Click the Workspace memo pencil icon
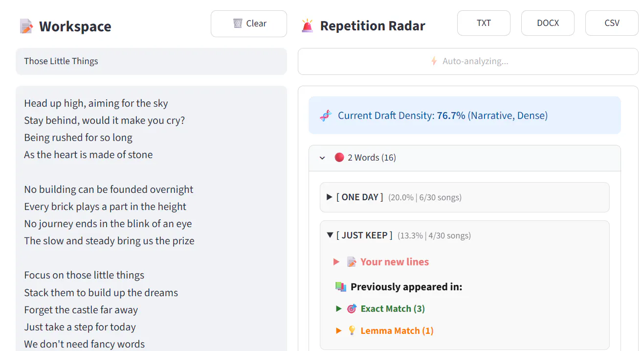 click(x=26, y=26)
